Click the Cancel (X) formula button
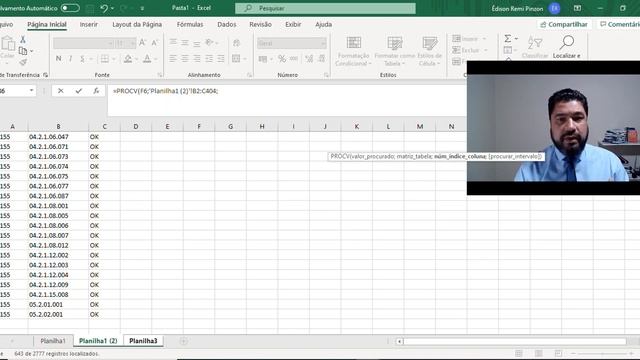640x360 pixels. (60, 91)
